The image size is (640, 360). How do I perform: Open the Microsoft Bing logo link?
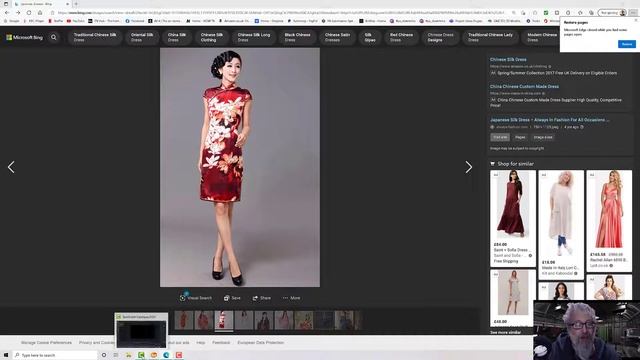(24, 37)
